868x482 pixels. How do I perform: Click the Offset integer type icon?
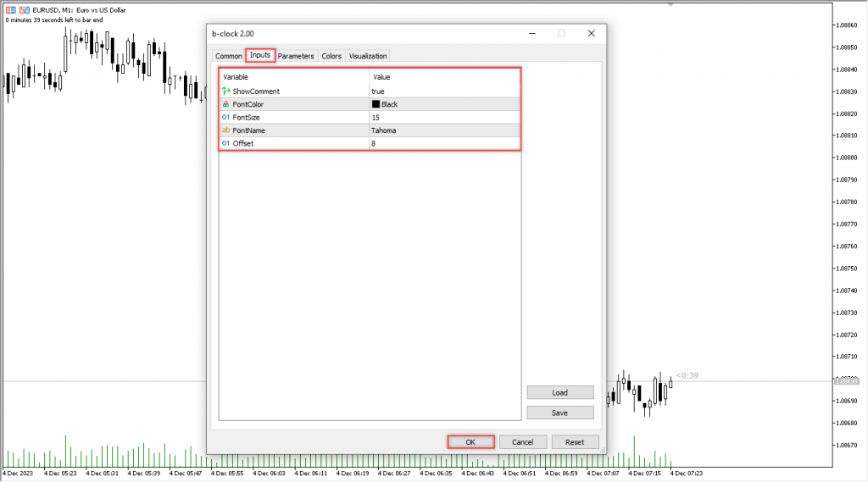click(225, 143)
